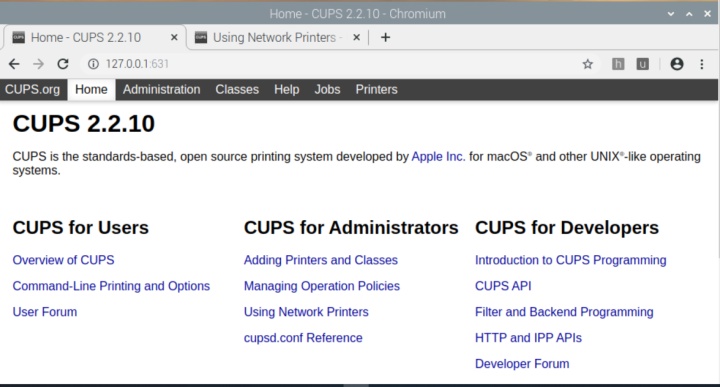Screen dimensions: 720x387
Task: Open the 'h' browser extension icon
Action: pos(618,64)
